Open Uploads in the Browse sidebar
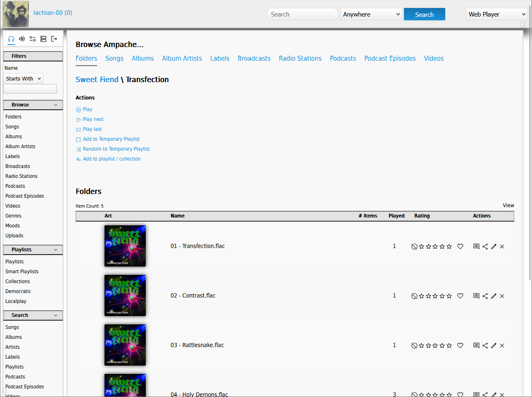 click(x=14, y=236)
